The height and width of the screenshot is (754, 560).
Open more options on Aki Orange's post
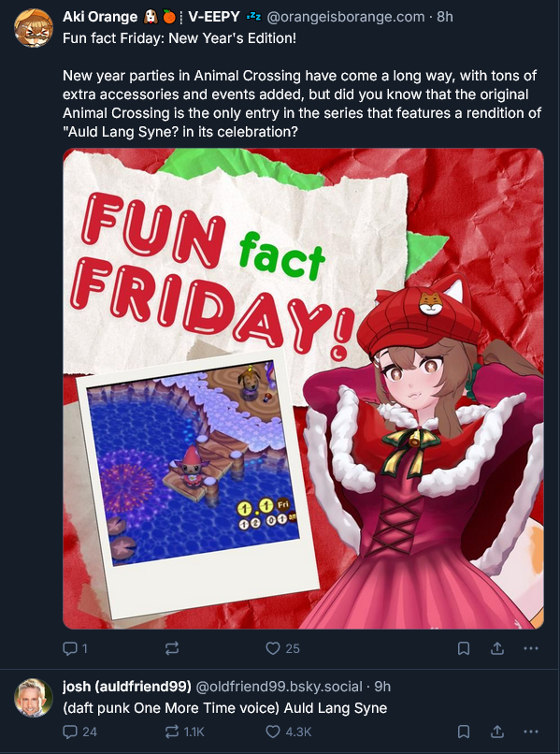531,648
